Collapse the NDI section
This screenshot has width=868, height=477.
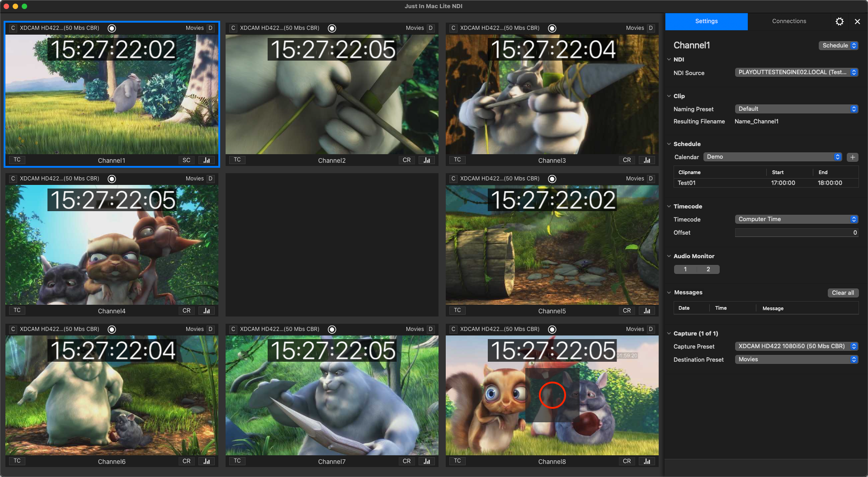point(669,60)
